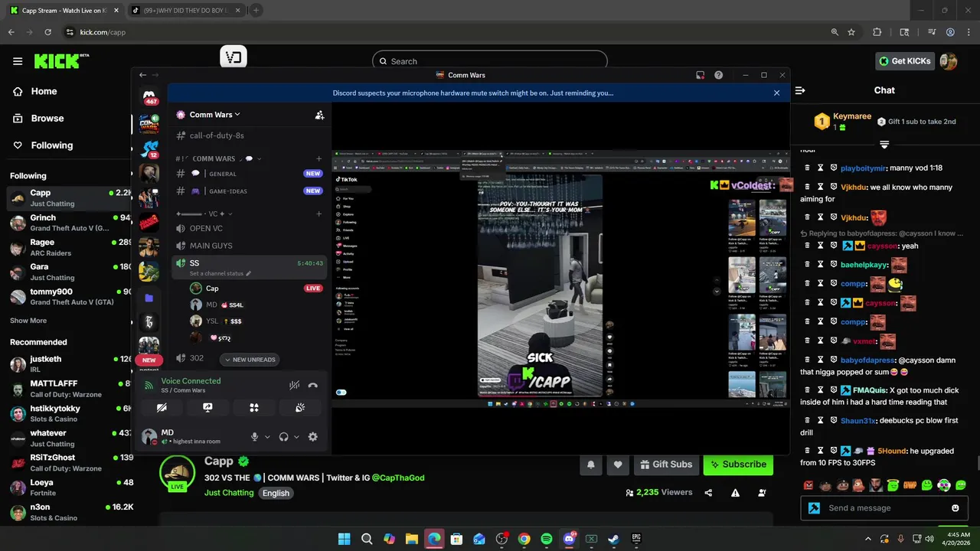This screenshot has width=980, height=551.
Task: Report stream using the warning triangle icon
Action: pos(735,493)
